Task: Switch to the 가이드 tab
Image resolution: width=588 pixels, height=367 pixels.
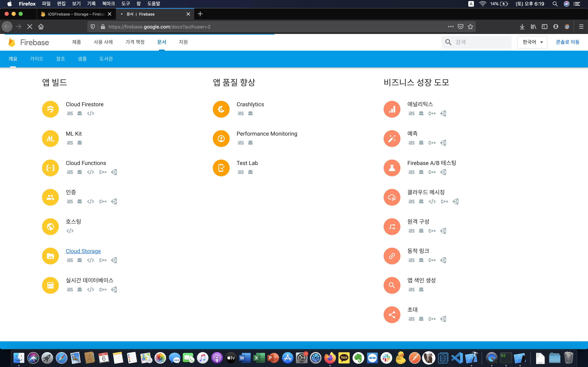Action: coord(37,59)
